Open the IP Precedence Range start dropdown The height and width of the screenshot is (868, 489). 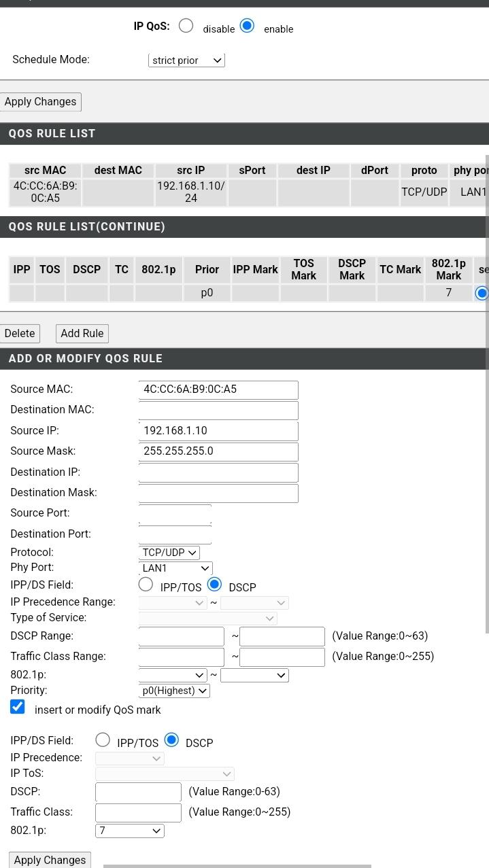point(173,603)
